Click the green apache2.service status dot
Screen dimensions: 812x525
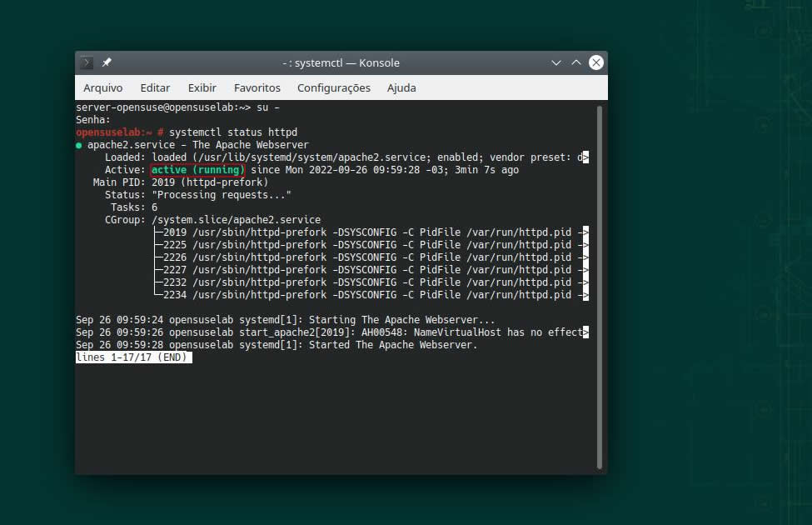[79, 145]
